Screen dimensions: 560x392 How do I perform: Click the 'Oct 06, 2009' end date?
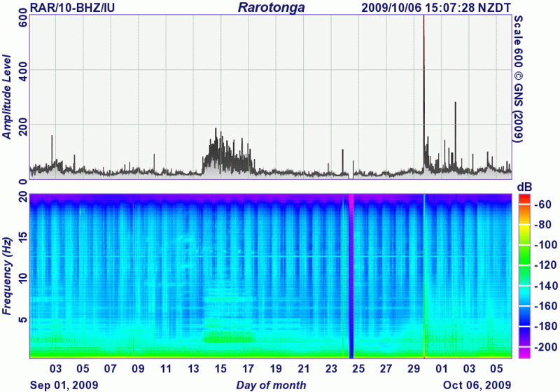pos(477,385)
